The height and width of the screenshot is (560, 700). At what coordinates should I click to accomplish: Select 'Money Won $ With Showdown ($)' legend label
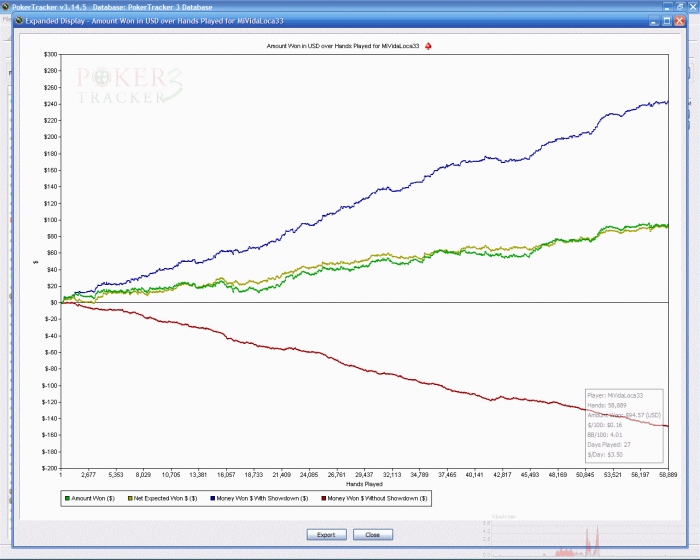click(262, 498)
